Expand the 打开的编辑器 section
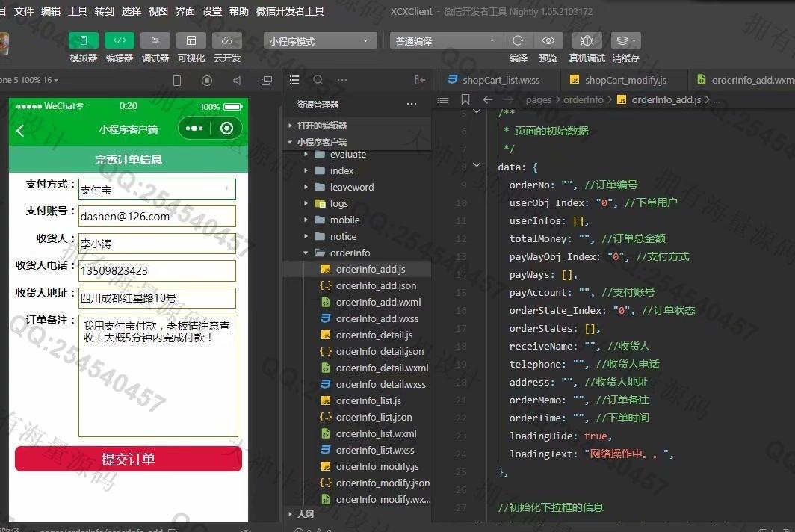 coord(357,126)
